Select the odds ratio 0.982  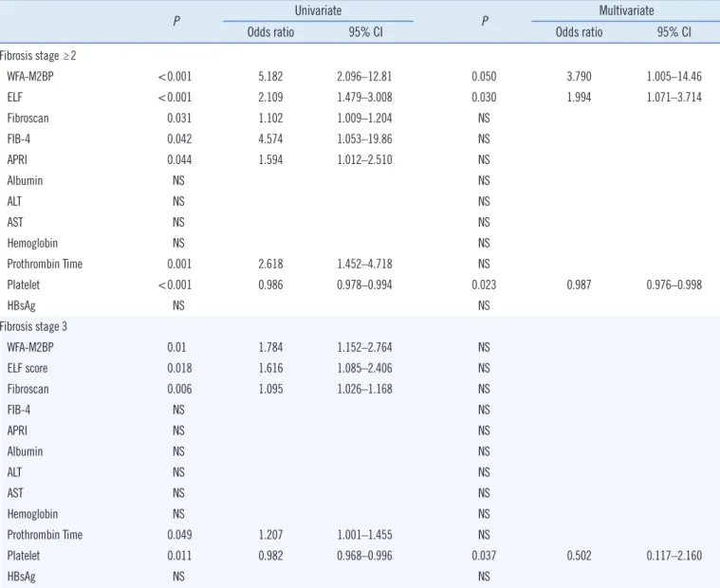pyautogui.click(x=270, y=556)
